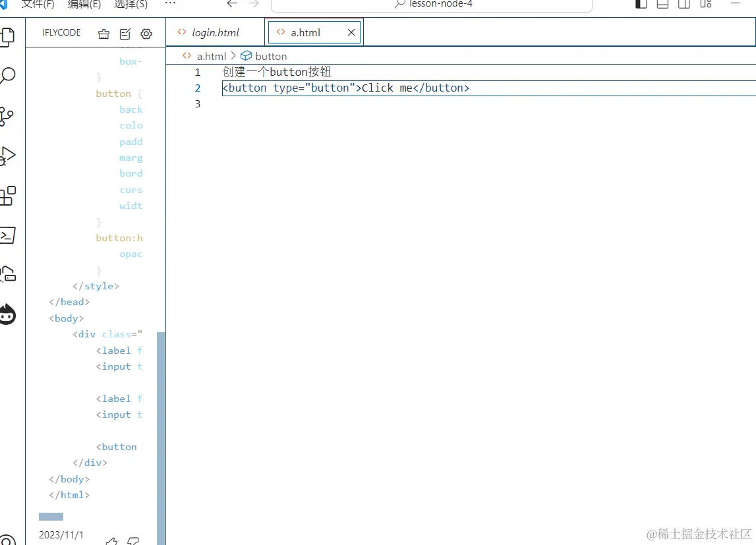Click button symbol in breadcrumb
This screenshot has height=545, width=756.
(x=271, y=57)
